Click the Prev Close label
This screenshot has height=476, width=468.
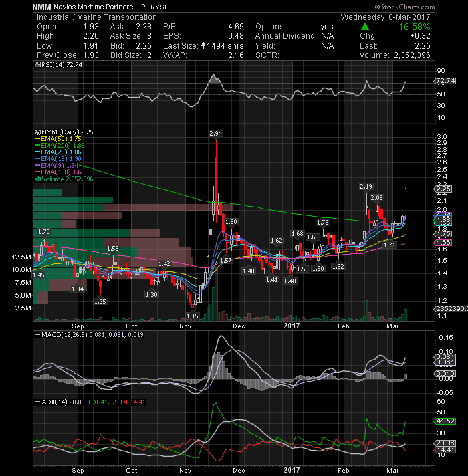[x=57, y=55]
